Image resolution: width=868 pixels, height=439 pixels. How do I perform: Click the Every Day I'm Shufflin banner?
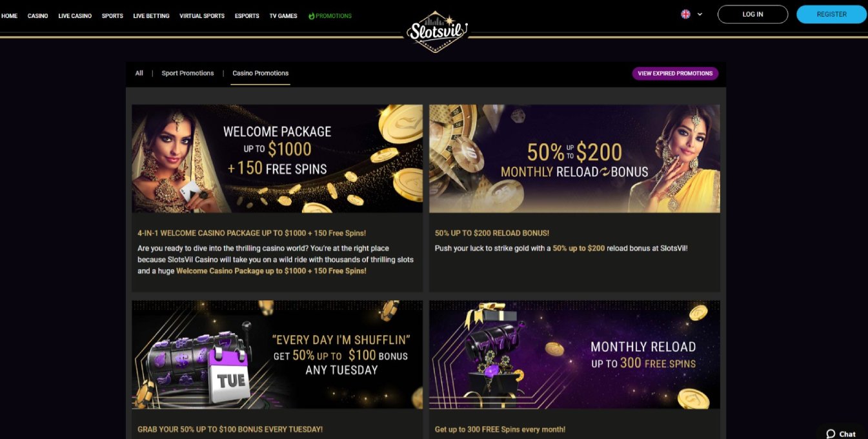(277, 354)
